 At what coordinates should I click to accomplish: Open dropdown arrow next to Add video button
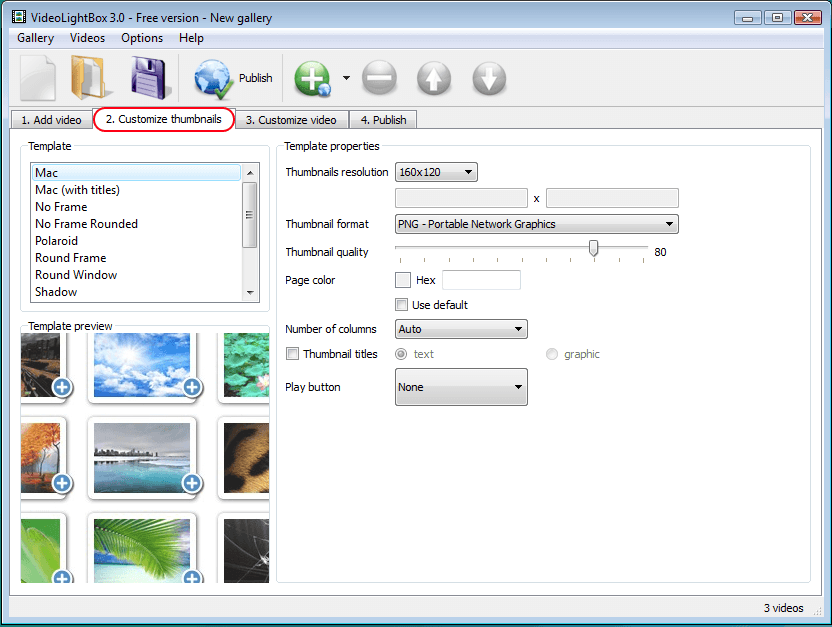click(346, 78)
